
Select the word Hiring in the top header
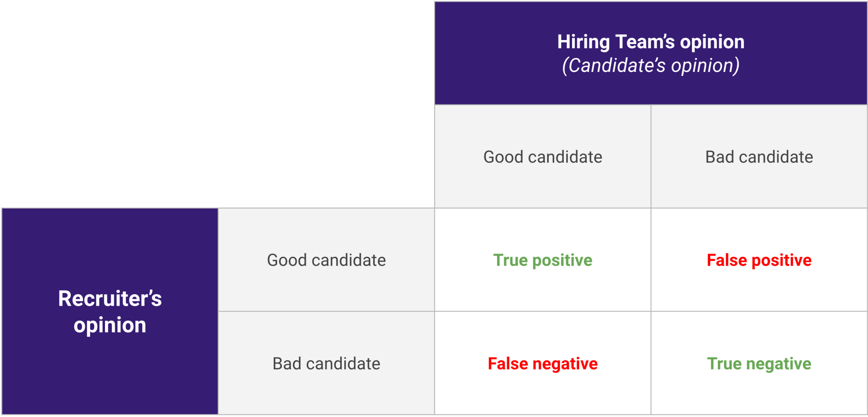(583, 42)
